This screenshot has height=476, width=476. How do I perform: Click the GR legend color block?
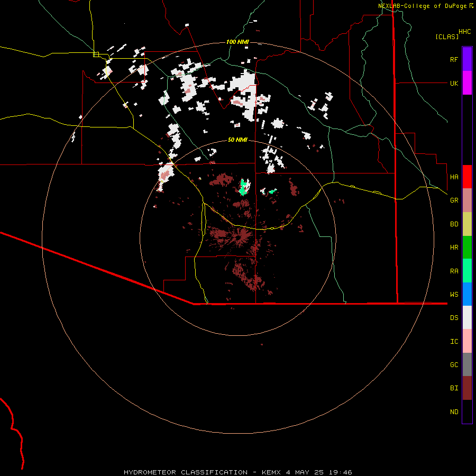tap(467, 200)
